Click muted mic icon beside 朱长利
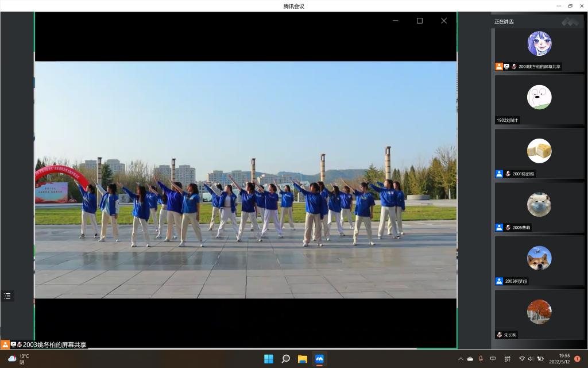588x368 pixels. [500, 335]
